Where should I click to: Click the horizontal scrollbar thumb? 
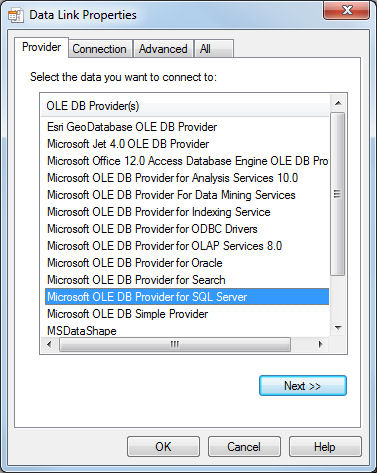[x=175, y=344]
